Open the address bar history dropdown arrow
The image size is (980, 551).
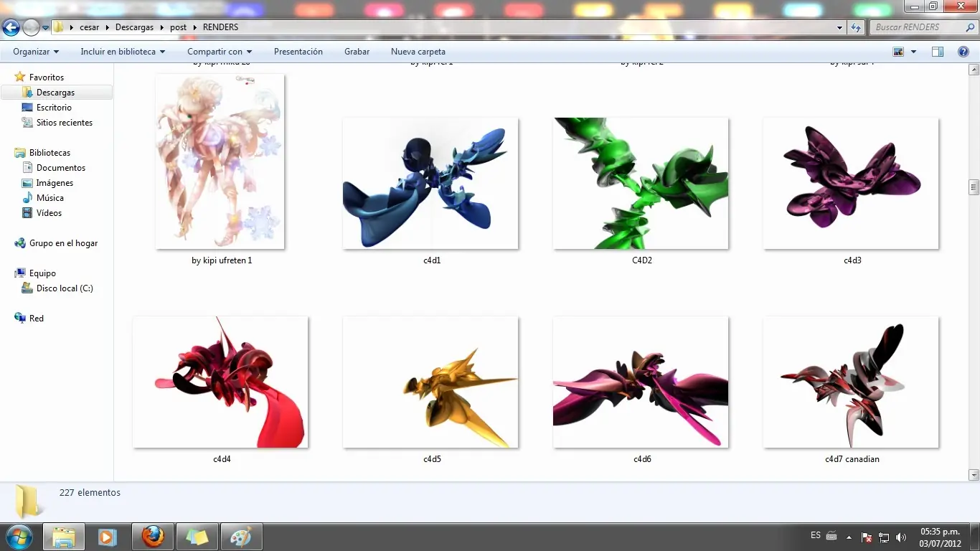coord(840,28)
